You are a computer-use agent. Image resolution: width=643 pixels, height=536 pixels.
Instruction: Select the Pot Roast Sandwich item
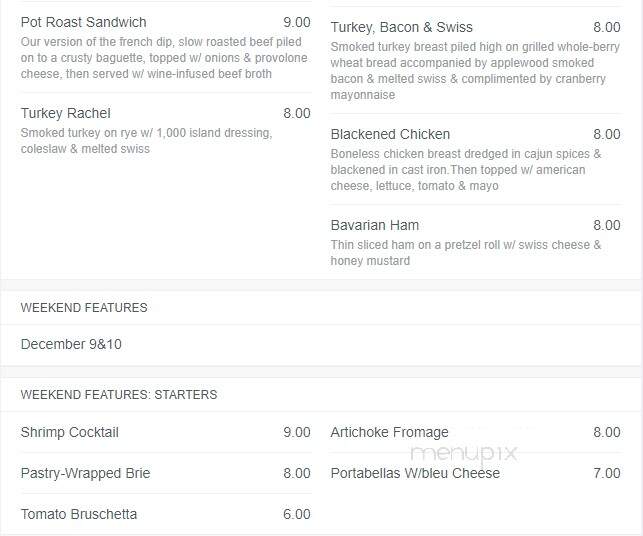(84, 22)
